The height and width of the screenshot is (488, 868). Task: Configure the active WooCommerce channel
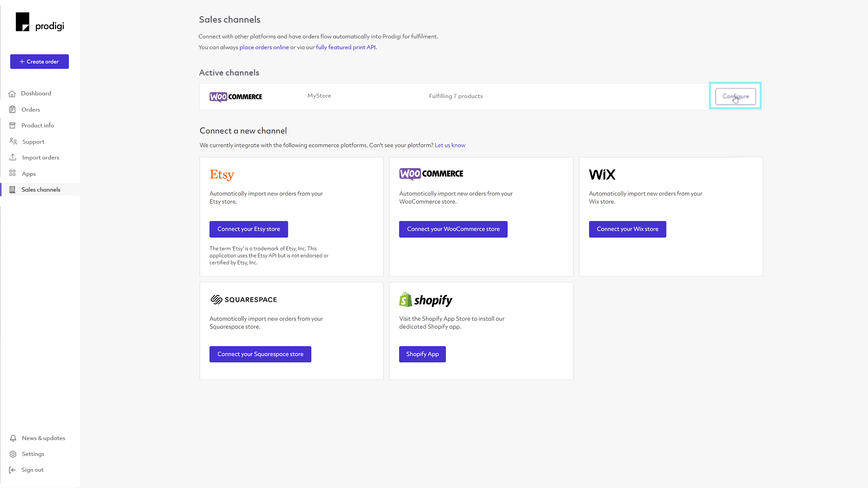point(735,96)
